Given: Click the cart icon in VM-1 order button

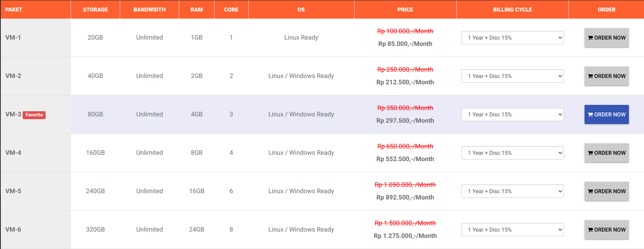Looking at the screenshot, I should click(590, 38).
